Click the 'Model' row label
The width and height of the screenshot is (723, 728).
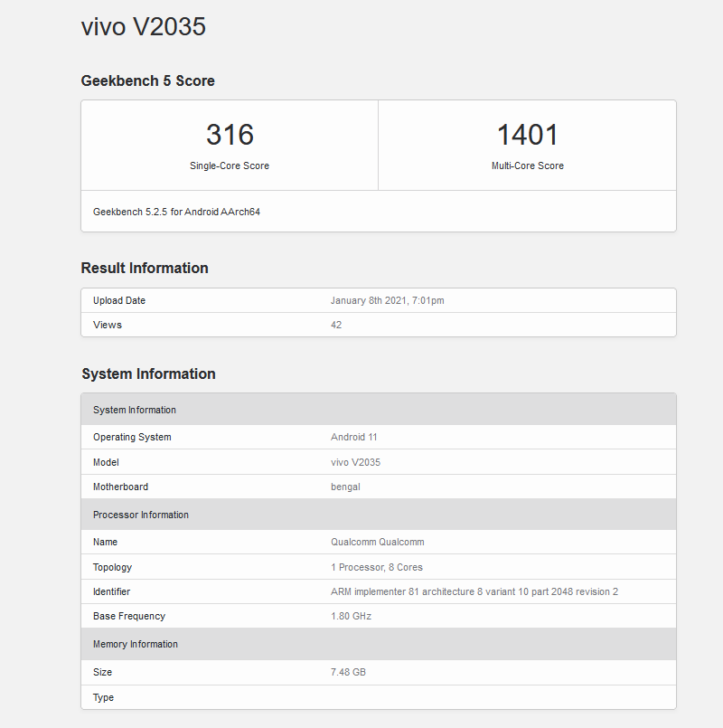(106, 462)
